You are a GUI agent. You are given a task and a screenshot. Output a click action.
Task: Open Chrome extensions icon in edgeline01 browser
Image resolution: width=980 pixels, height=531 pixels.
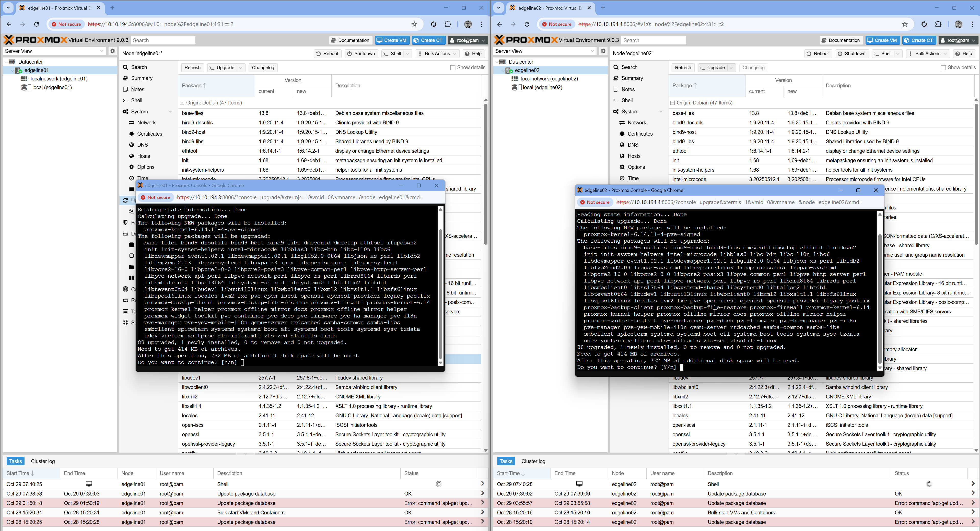[448, 24]
